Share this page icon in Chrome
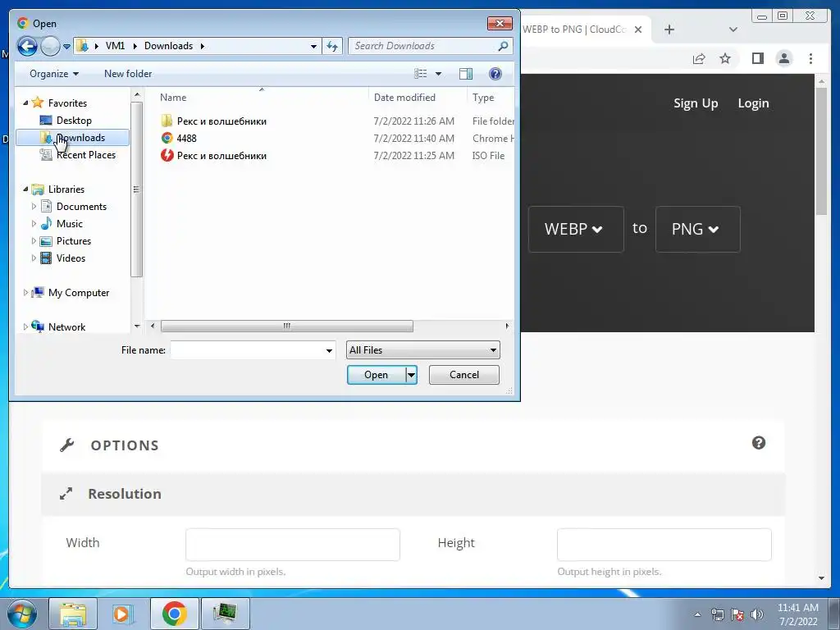 pyautogui.click(x=699, y=58)
